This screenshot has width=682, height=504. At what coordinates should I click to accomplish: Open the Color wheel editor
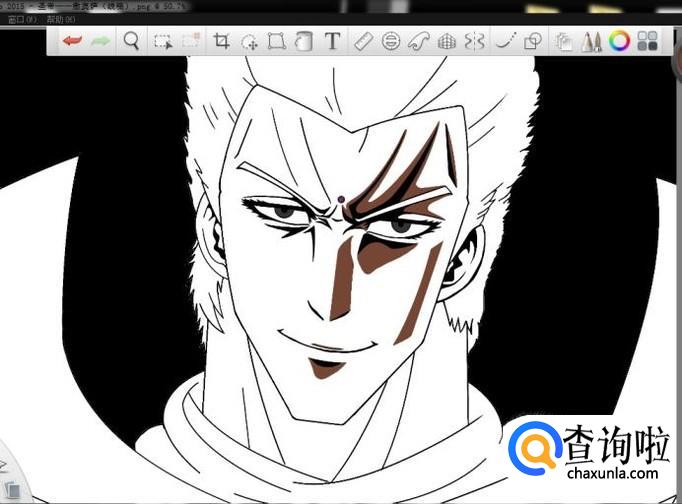pos(619,41)
